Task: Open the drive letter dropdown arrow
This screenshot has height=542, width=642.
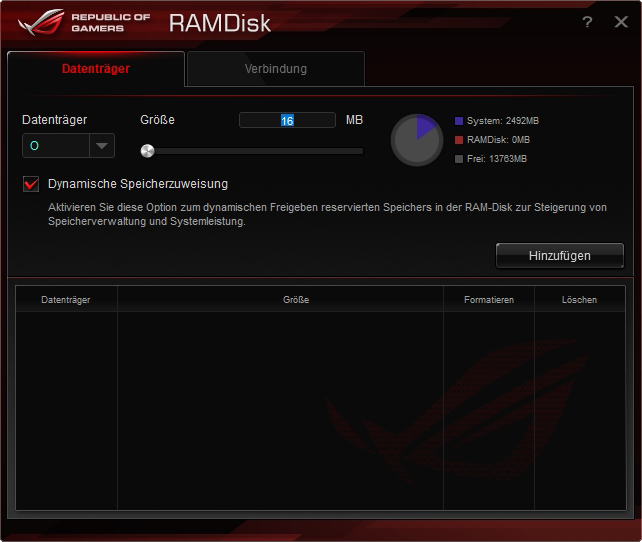Action: 102,146
